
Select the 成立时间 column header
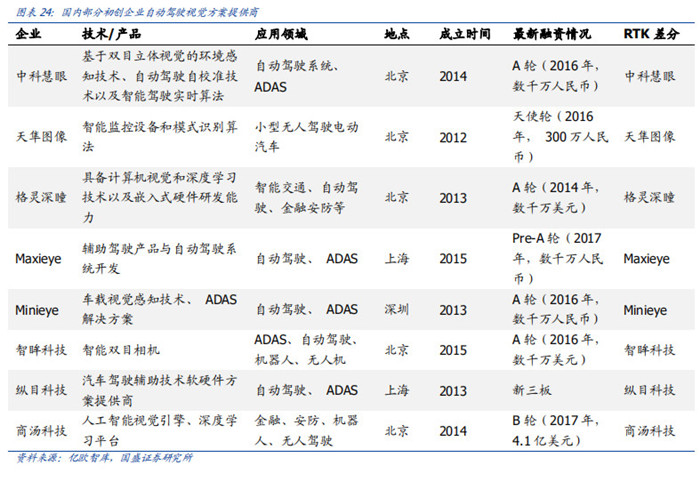coord(465,34)
